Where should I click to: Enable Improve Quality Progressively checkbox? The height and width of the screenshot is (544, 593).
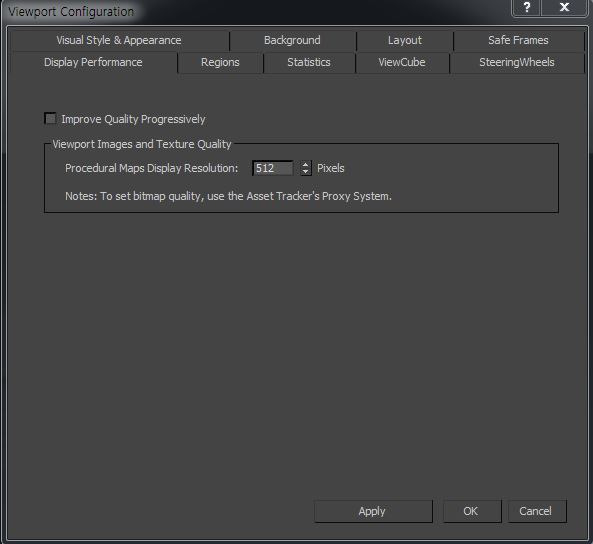pos(50,118)
